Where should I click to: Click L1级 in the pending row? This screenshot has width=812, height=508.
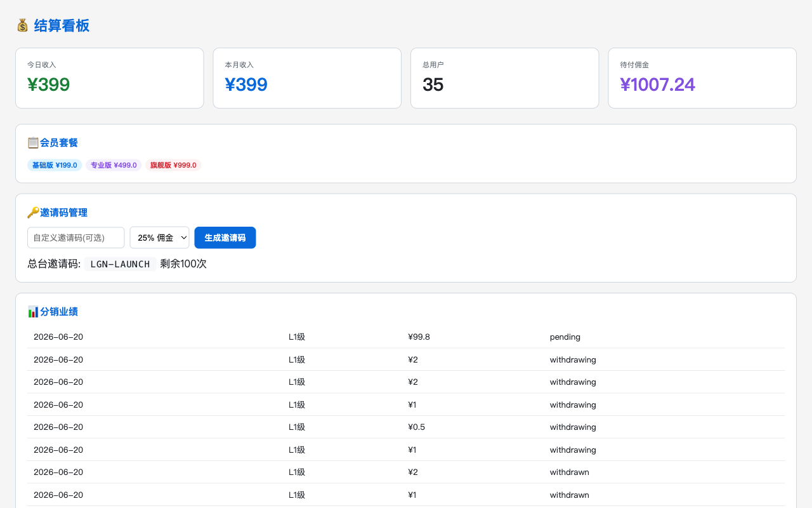coord(297,337)
